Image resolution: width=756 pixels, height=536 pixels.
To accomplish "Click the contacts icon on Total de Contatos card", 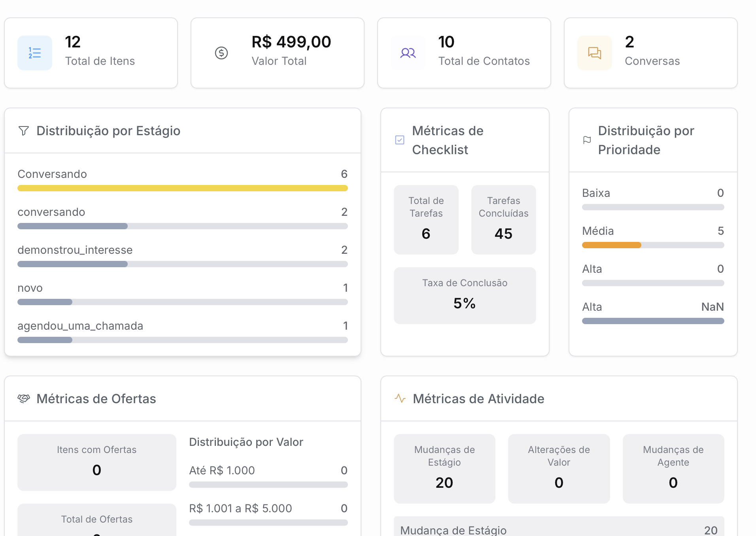I will [408, 53].
